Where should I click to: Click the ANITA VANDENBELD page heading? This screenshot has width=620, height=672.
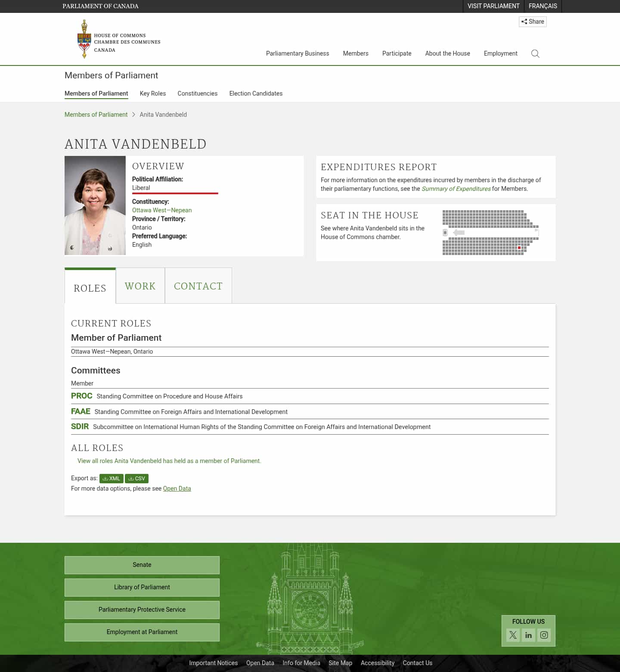point(136,144)
